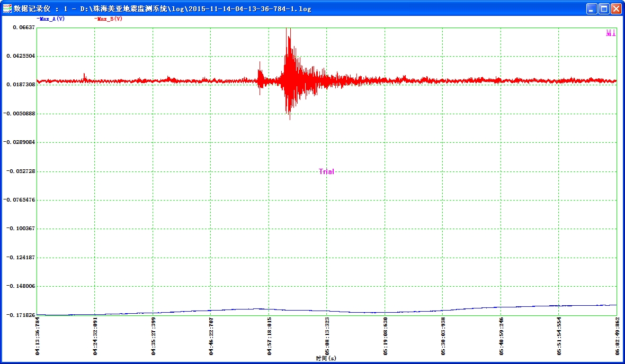Click the -0.124187 y-axis value

pyautogui.click(x=21, y=257)
